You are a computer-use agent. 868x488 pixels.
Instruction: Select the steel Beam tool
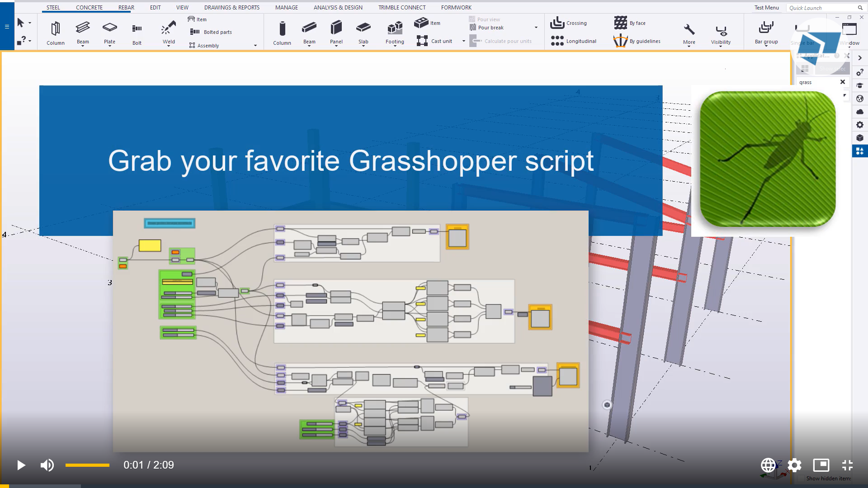click(x=83, y=33)
